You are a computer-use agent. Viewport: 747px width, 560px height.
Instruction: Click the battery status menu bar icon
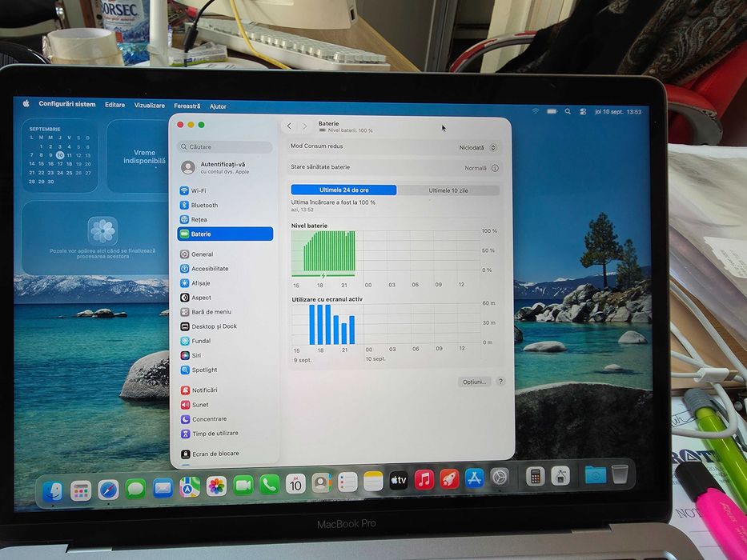(x=552, y=111)
